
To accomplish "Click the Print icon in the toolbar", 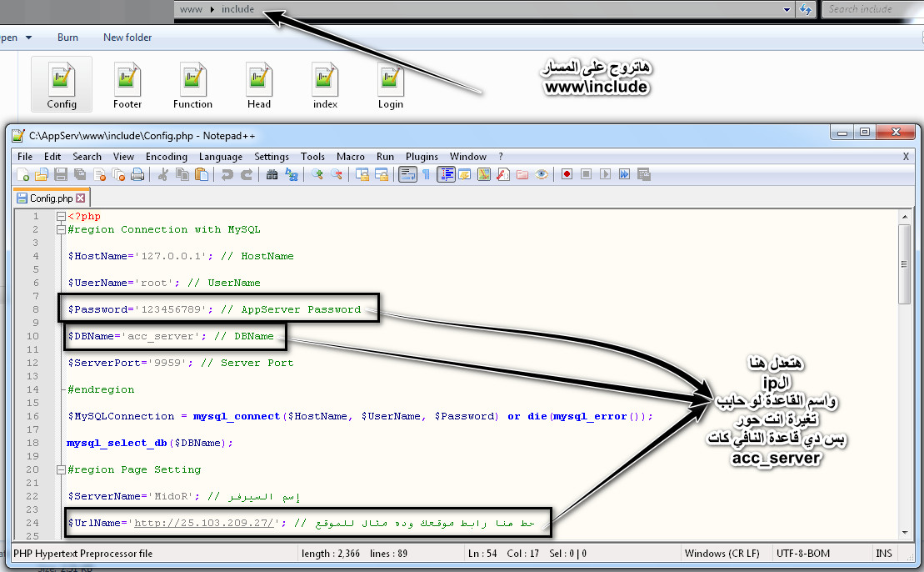I will click(x=137, y=174).
